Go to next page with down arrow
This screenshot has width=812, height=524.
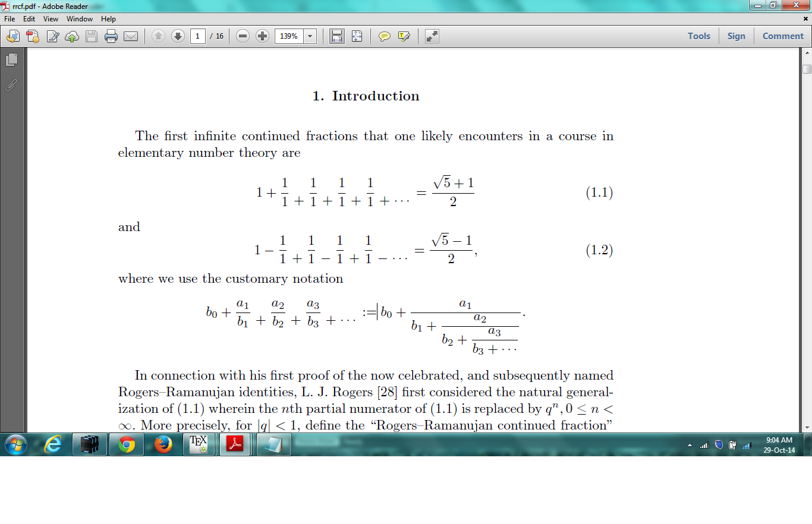(178, 36)
